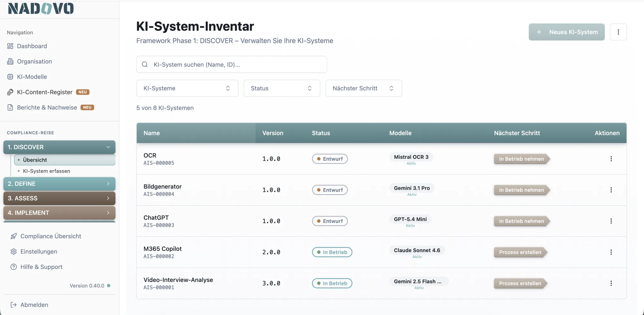Click the Berichte & Nachweise document icon
Image resolution: width=644 pixels, height=315 pixels.
tap(10, 108)
